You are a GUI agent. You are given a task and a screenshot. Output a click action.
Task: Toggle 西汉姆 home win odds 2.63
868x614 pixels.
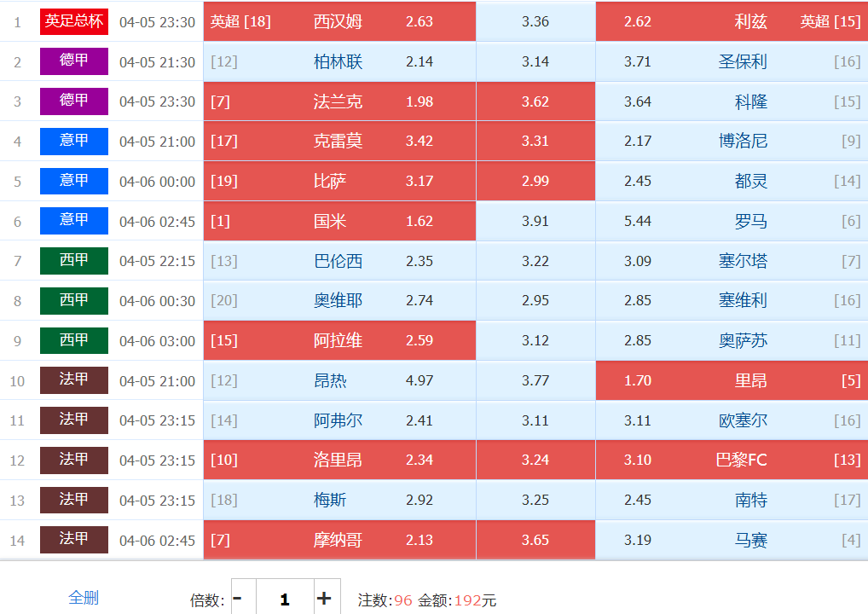coord(420,21)
